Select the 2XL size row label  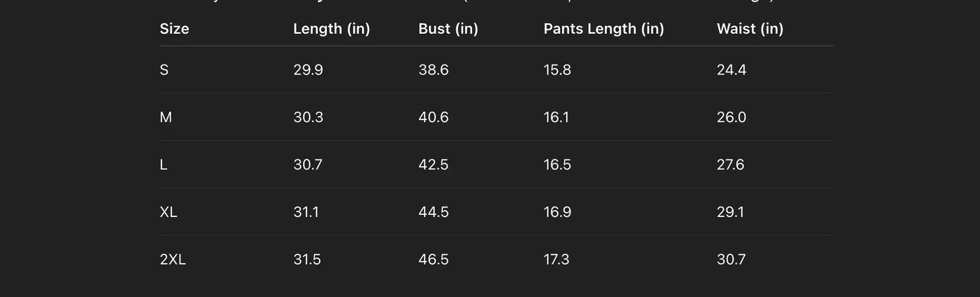pyautogui.click(x=173, y=260)
